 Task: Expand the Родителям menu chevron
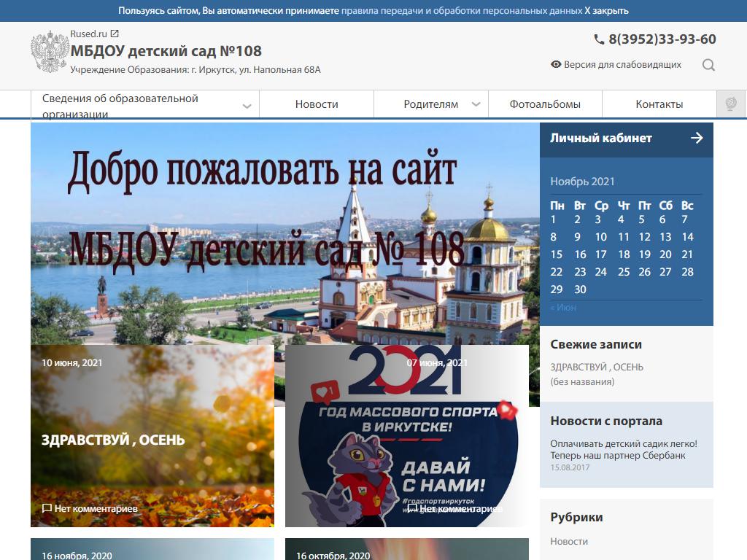click(x=476, y=104)
